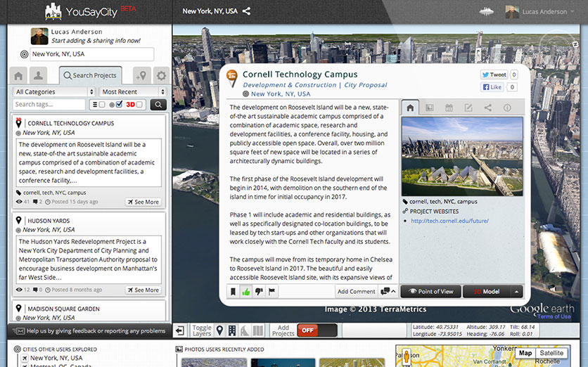588x367 pixels.
Task: Click the New York, NY, USA popup location link
Action: pyautogui.click(x=281, y=94)
